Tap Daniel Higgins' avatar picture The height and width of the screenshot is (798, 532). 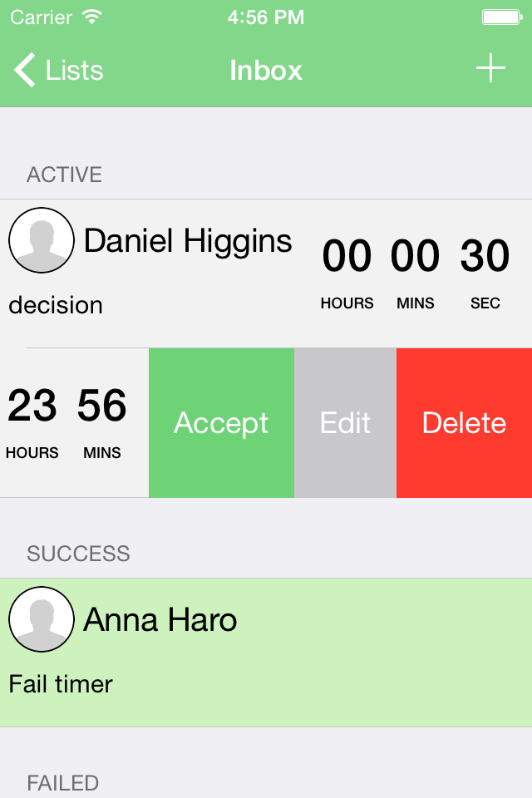click(42, 240)
